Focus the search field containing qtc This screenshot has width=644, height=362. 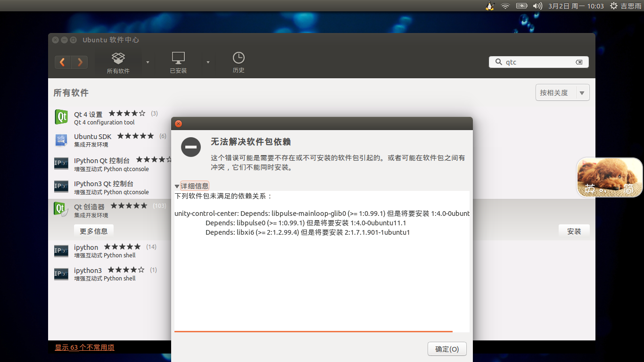coord(539,62)
